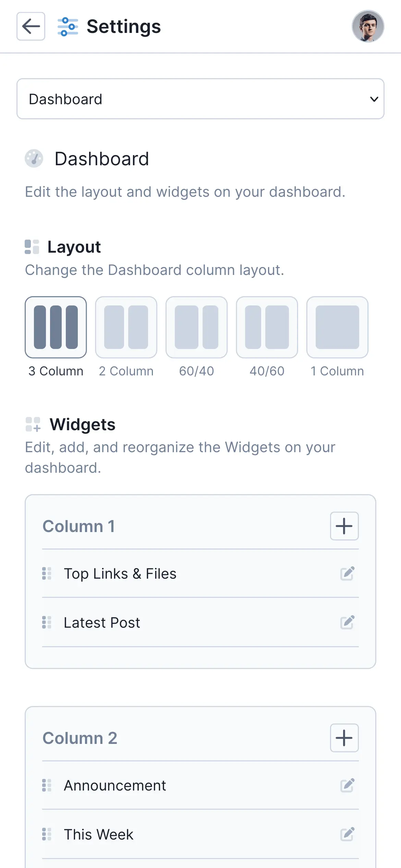Click the back arrow button
This screenshot has width=401, height=868.
(x=31, y=26)
